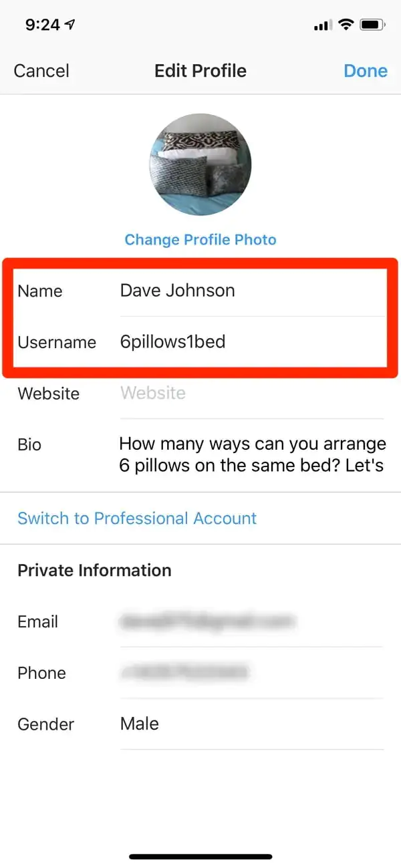This screenshot has height=868, width=401.
Task: Edit the Username field showing 6pillows1bed
Action: (172, 342)
